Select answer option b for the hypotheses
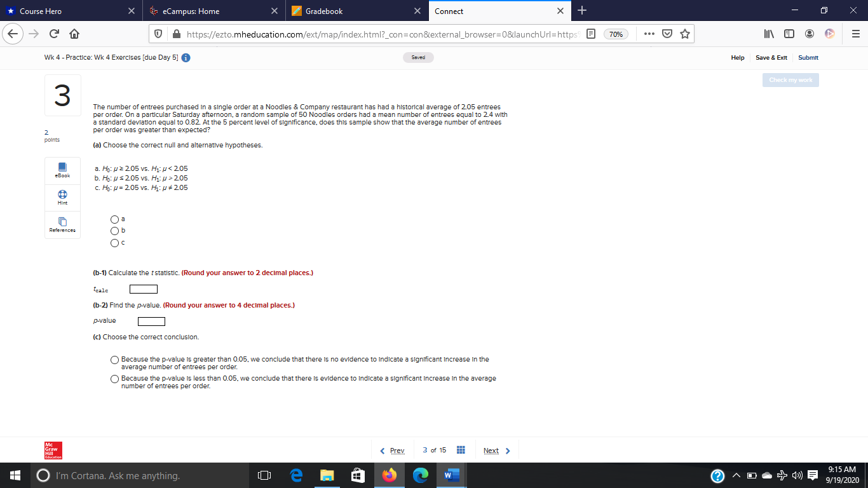Screen dimensions: 868x488 [114, 231]
